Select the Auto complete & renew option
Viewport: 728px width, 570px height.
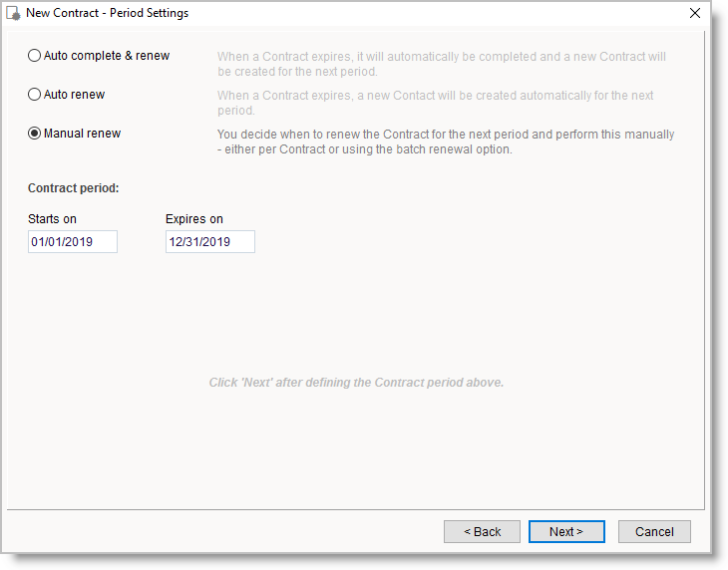click(x=35, y=56)
